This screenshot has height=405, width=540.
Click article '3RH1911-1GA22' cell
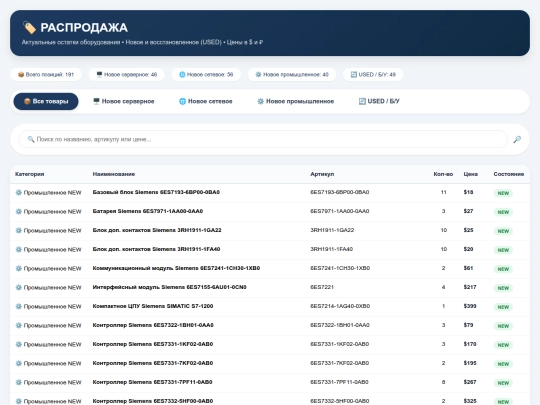pyautogui.click(x=332, y=230)
